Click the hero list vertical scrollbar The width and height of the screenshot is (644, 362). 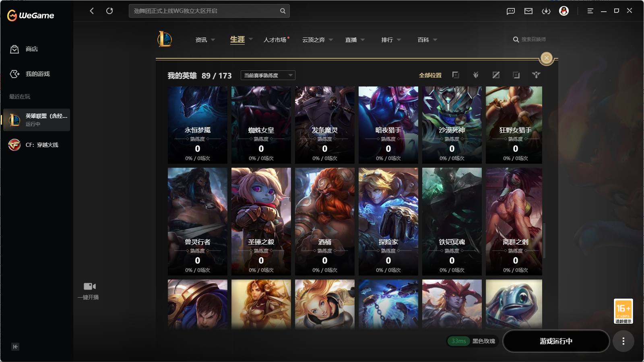point(544,241)
